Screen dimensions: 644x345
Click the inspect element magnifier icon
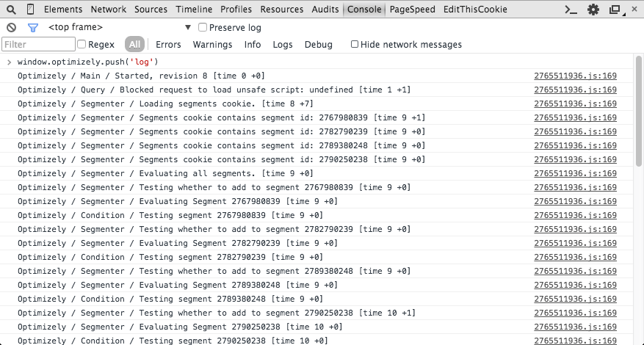click(x=11, y=10)
